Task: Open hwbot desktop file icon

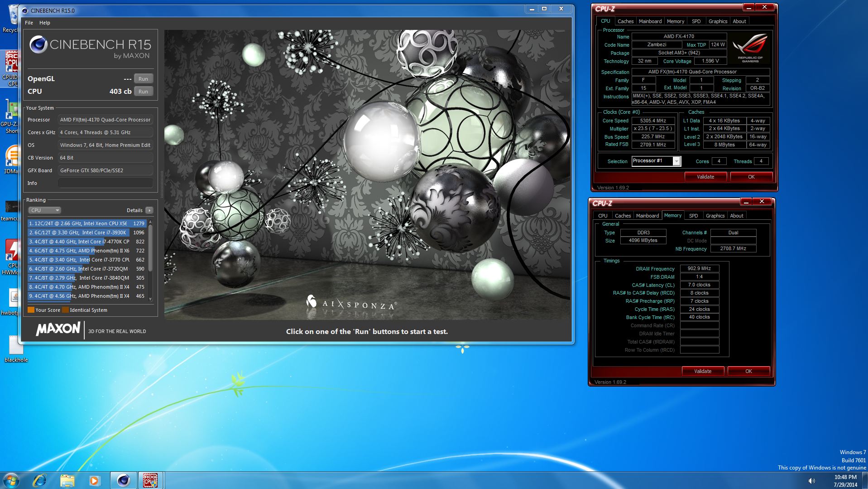Action: pos(9,301)
